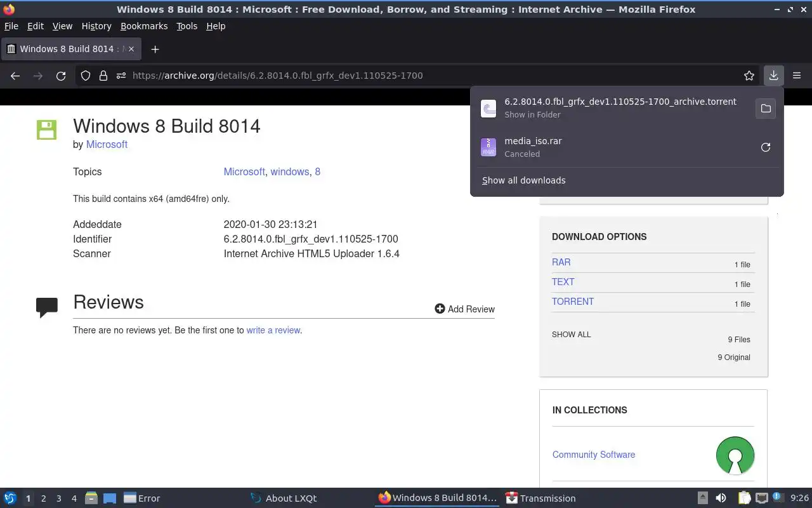Click the clipboard tray icon
The image size is (812, 508).
[744, 498]
